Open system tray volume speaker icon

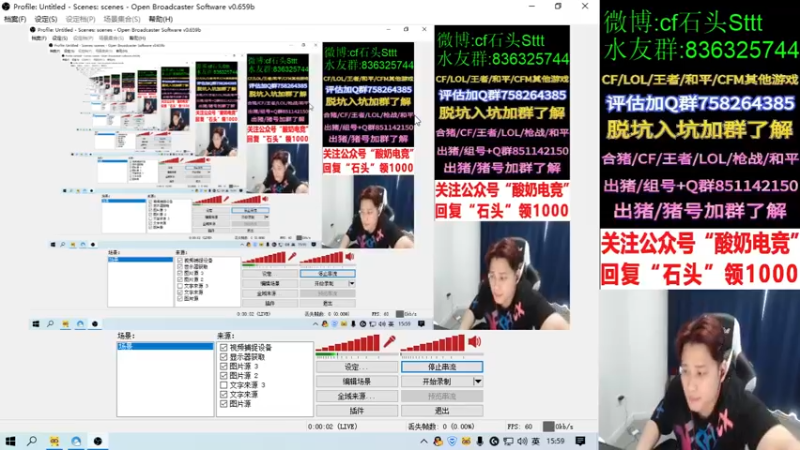pyautogui.click(x=522, y=441)
